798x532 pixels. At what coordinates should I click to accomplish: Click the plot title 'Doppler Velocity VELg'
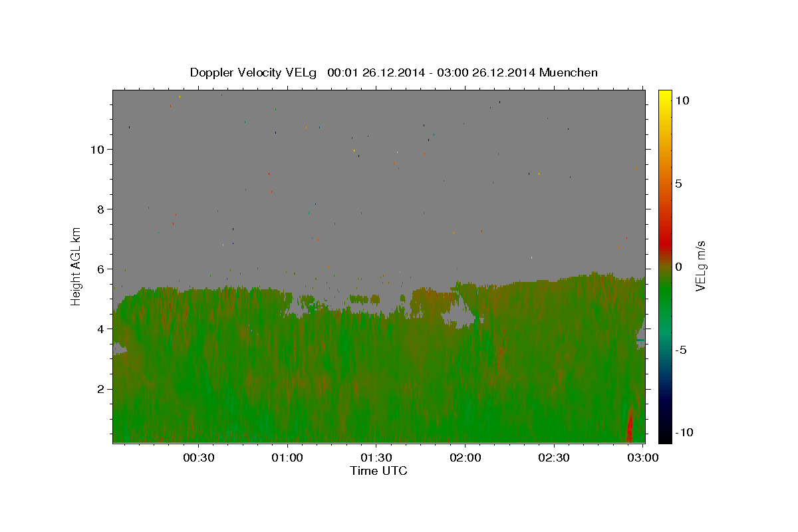254,72
